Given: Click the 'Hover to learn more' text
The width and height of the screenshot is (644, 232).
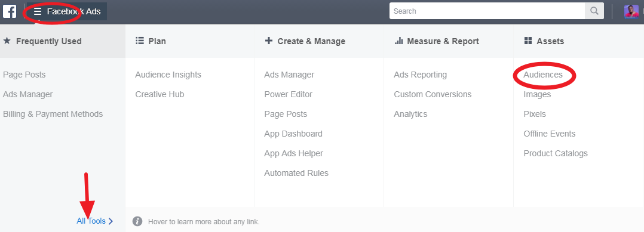Looking at the screenshot, I should (x=204, y=222).
